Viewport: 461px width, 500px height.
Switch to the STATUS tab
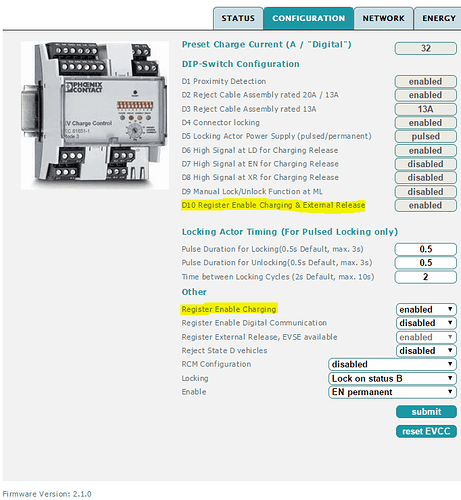pos(238,18)
